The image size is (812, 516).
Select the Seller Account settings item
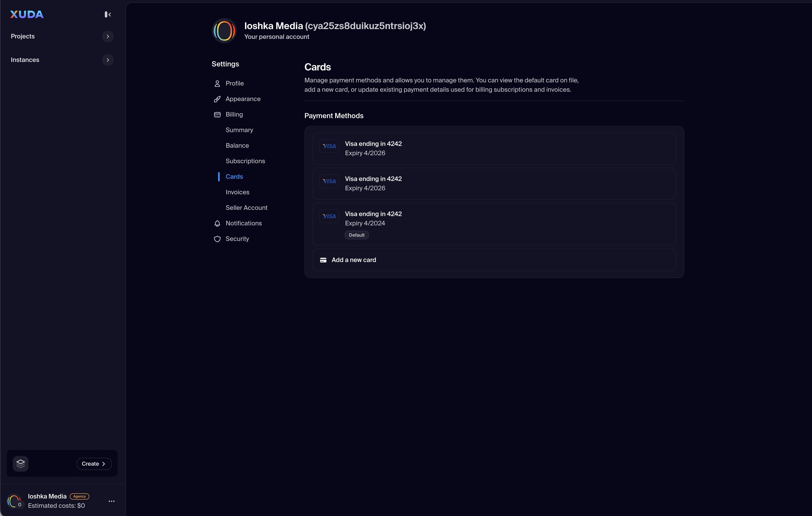[x=246, y=208]
